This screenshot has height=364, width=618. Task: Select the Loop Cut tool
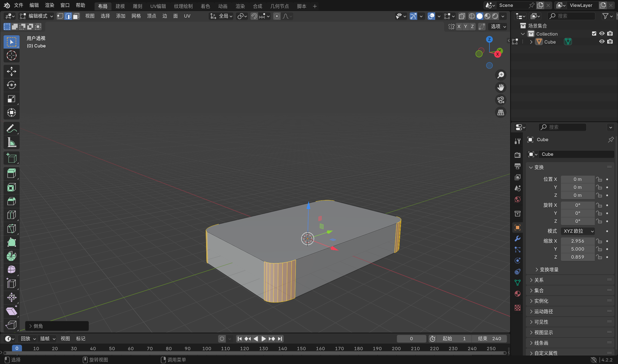click(x=11, y=215)
